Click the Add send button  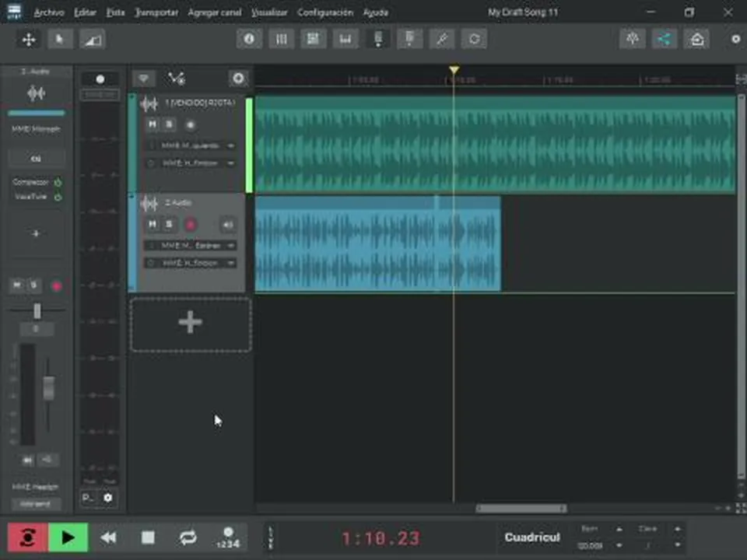pyautogui.click(x=37, y=504)
